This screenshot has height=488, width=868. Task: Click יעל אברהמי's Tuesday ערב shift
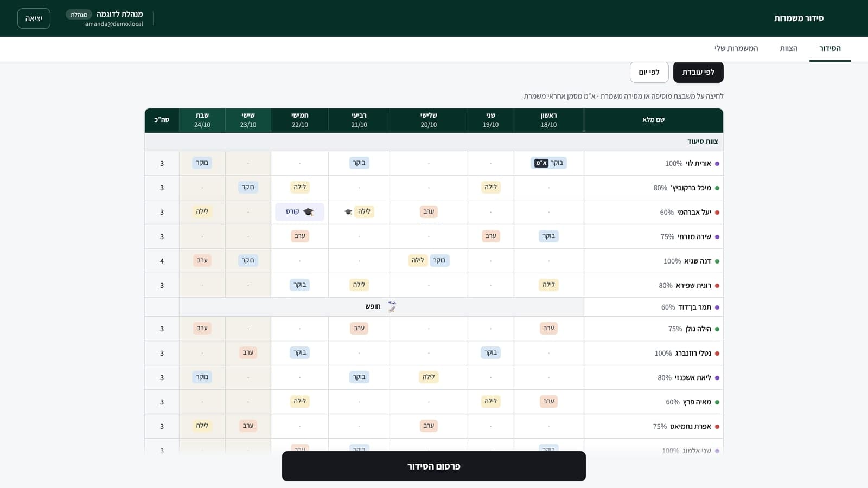tap(429, 211)
